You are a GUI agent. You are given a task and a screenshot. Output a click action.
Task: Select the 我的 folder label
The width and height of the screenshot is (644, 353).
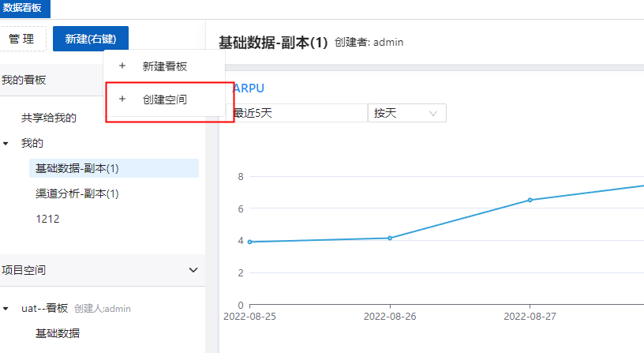[x=32, y=144]
